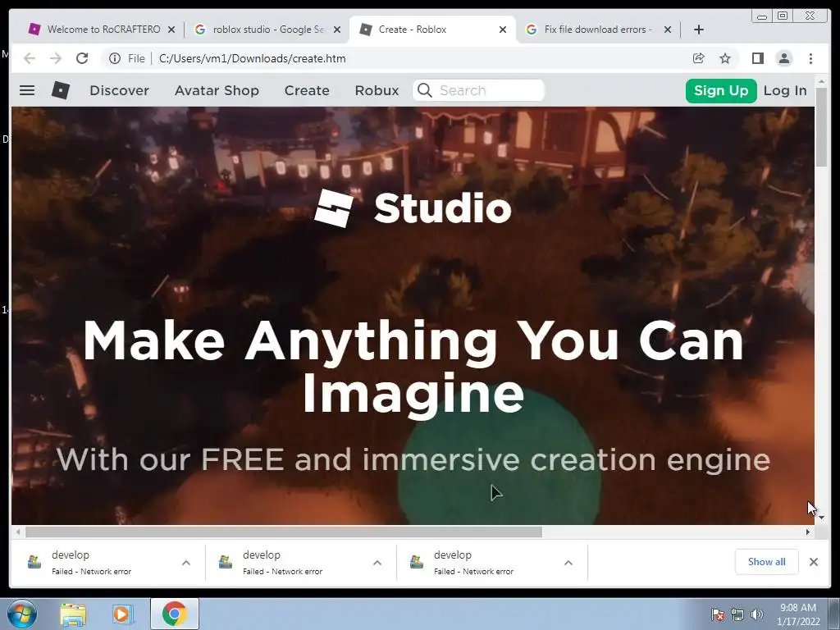Screen dimensions: 840x630
Task: Close the Fix file download errors tab
Action: (x=668, y=30)
